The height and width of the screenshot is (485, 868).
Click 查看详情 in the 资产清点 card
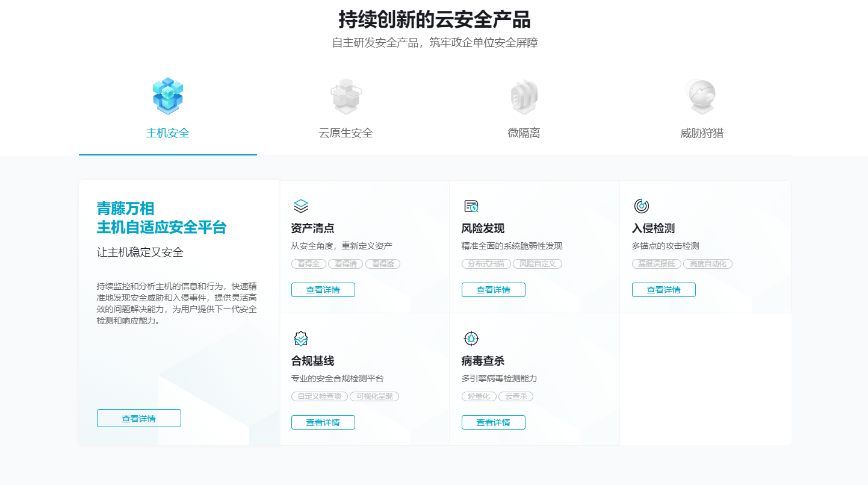coord(323,289)
